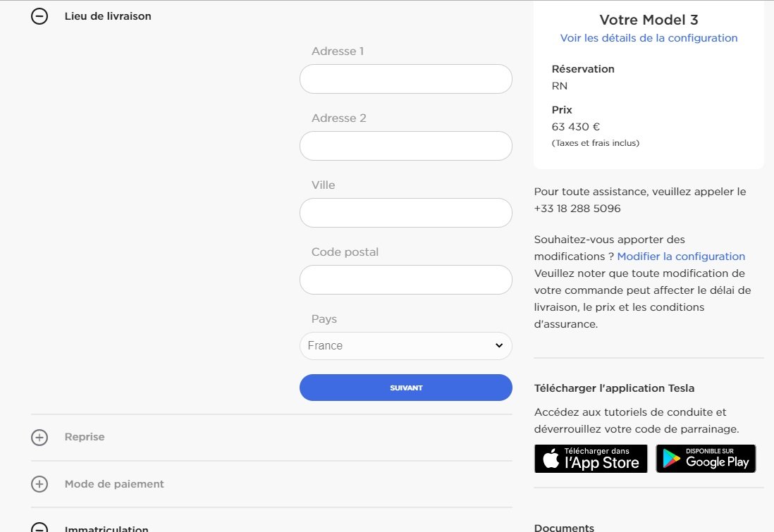Click into the Ville field

pos(405,213)
